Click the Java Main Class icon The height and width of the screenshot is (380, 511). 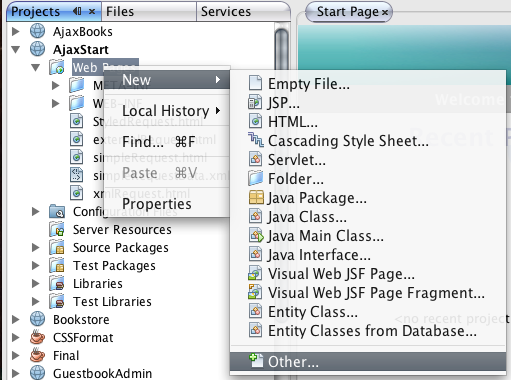pyautogui.click(x=256, y=235)
